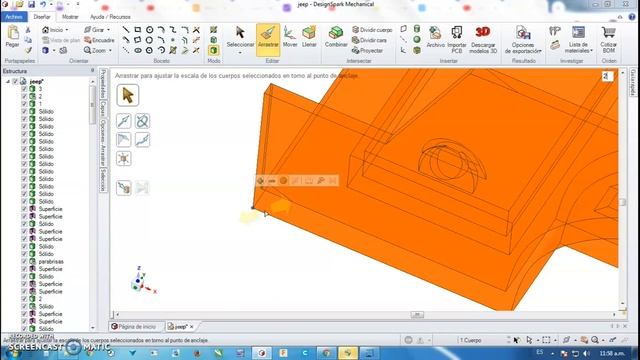Open the Combinar tool
The width and height of the screenshot is (640, 360).
click(336, 37)
